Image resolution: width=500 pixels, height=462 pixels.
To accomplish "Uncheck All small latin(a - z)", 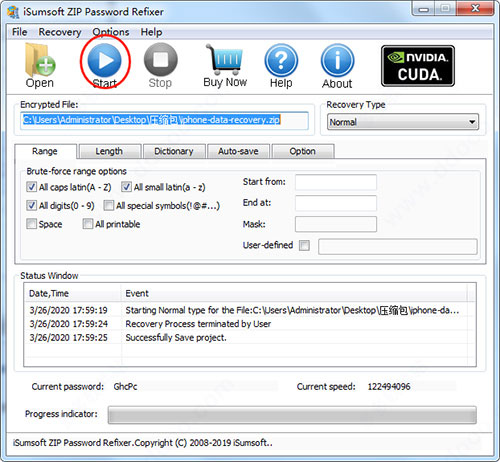I will (x=126, y=187).
